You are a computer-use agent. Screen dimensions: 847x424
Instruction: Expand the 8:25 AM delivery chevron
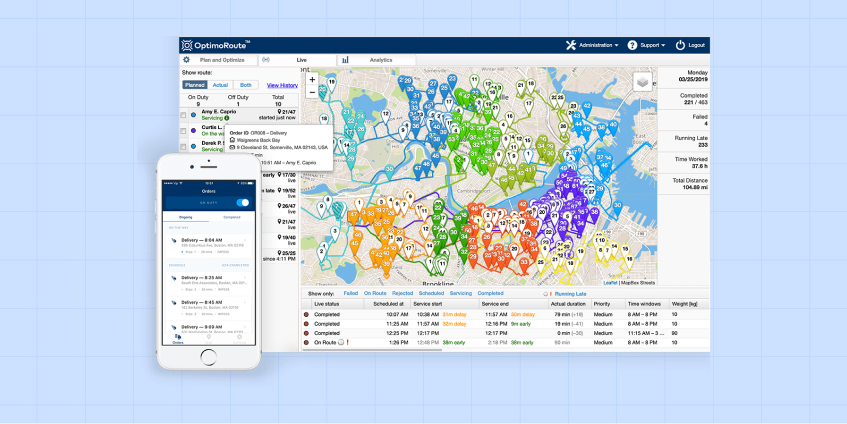point(245,277)
